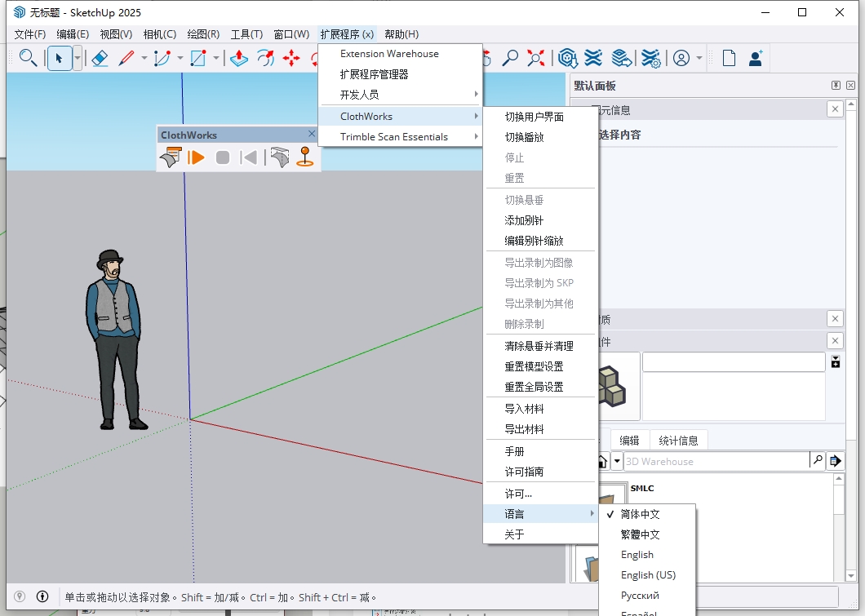Switch to the 统计信息 tab
The height and width of the screenshot is (616, 865).
[678, 441]
